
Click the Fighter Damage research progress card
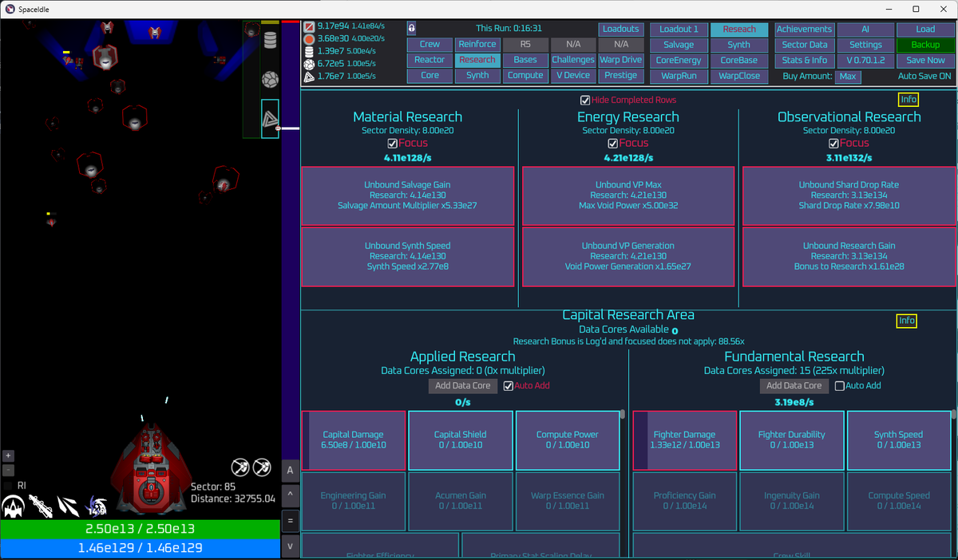click(x=683, y=440)
